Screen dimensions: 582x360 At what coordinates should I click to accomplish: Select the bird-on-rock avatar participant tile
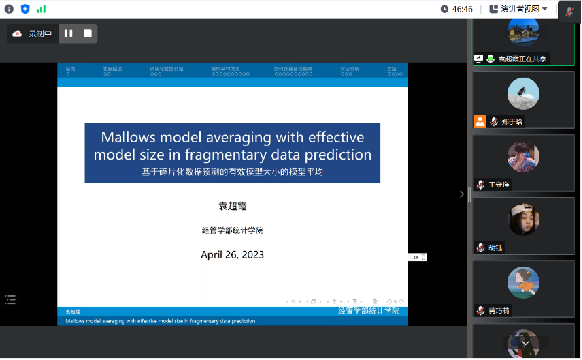[523, 100]
